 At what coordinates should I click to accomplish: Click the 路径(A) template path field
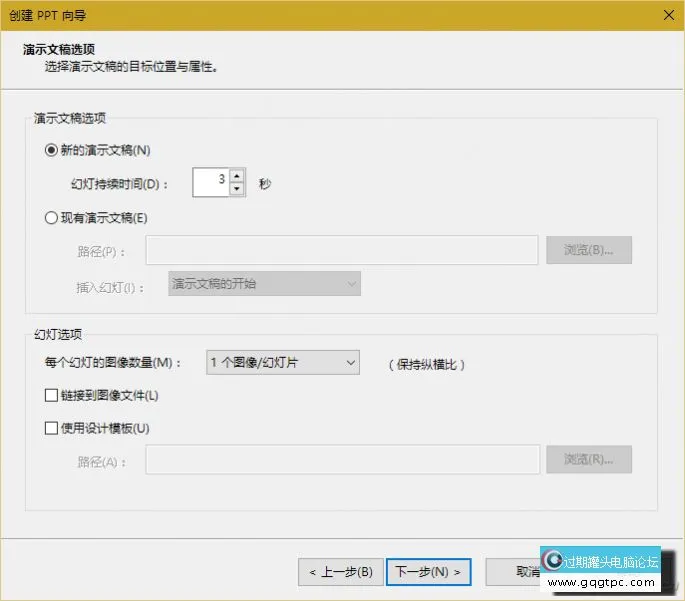click(342, 460)
